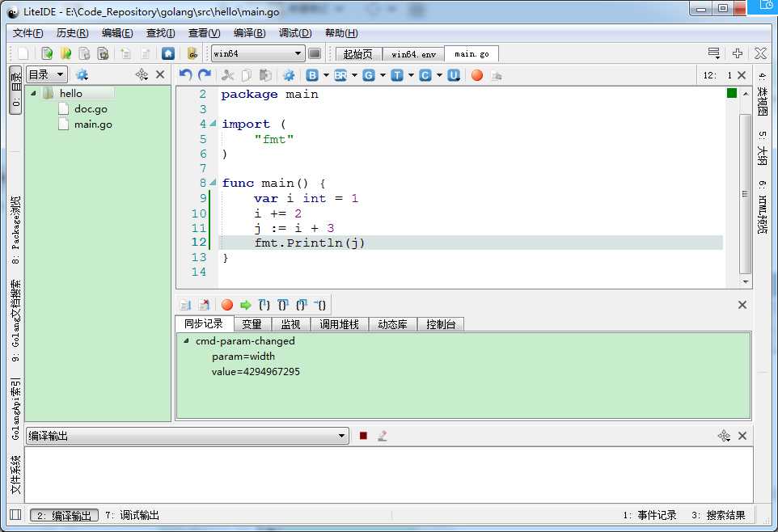Click the red circle breakpoint icon in the editor toolbar

[477, 75]
